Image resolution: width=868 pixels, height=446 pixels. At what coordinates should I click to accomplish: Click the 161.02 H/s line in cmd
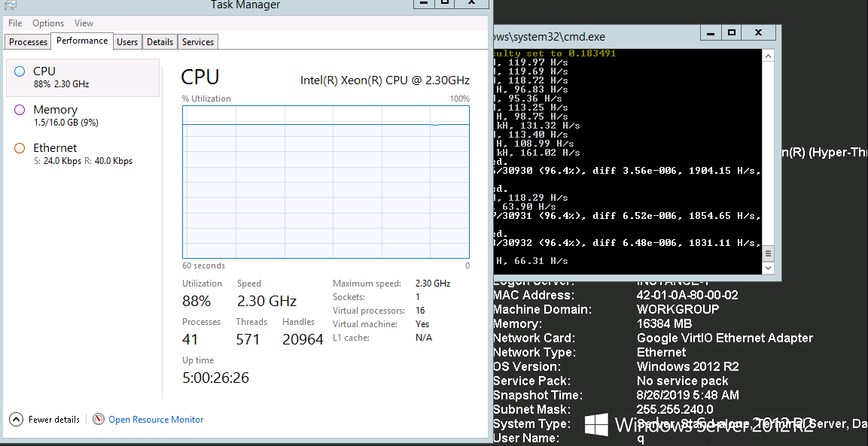pos(537,153)
